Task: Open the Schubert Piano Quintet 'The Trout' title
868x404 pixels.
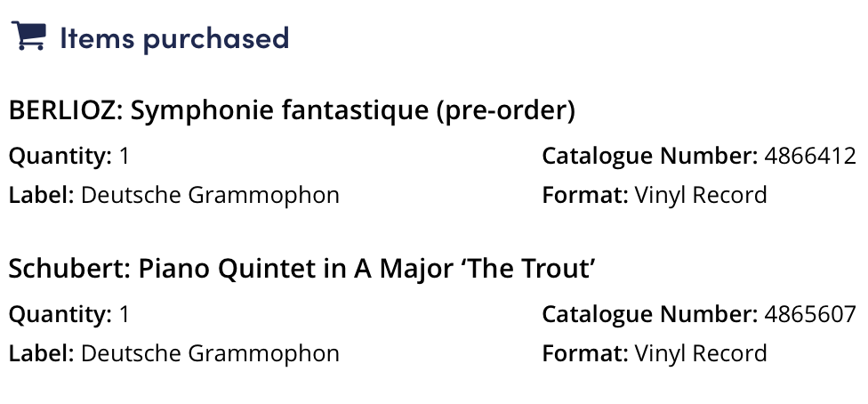Action: [x=301, y=270]
